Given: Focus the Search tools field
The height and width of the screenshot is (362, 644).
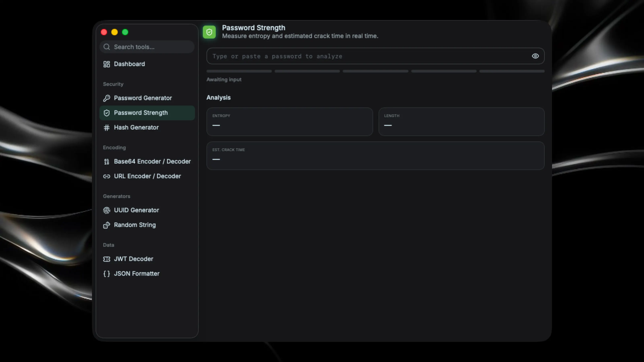Looking at the screenshot, I should coord(147,47).
